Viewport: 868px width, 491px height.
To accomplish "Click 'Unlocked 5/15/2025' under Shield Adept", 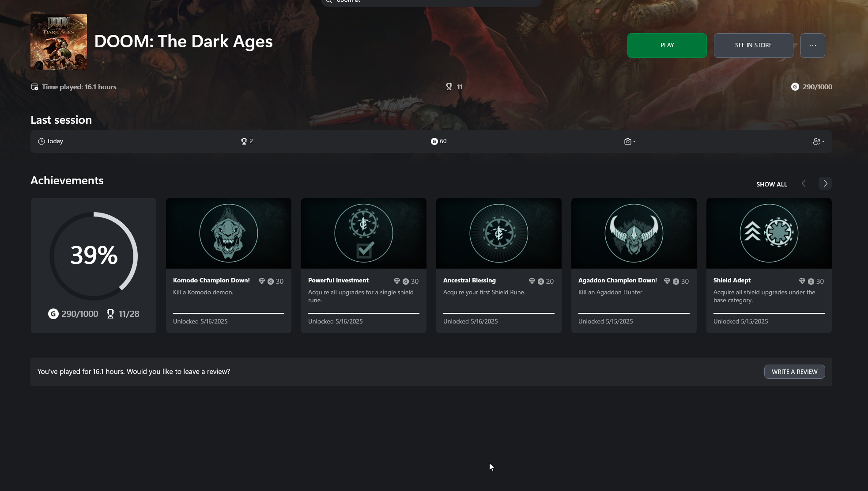I will pyautogui.click(x=740, y=322).
